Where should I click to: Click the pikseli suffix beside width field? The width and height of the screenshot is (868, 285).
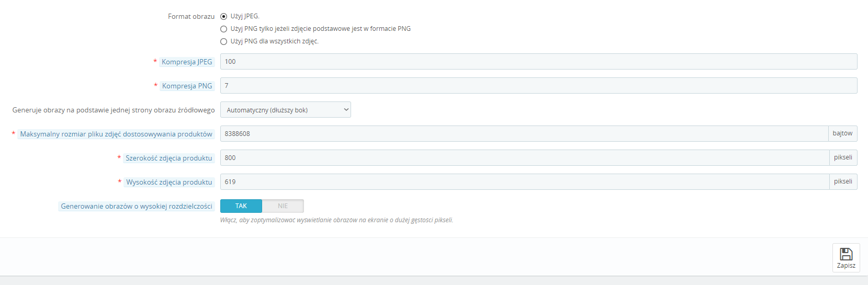pos(843,157)
